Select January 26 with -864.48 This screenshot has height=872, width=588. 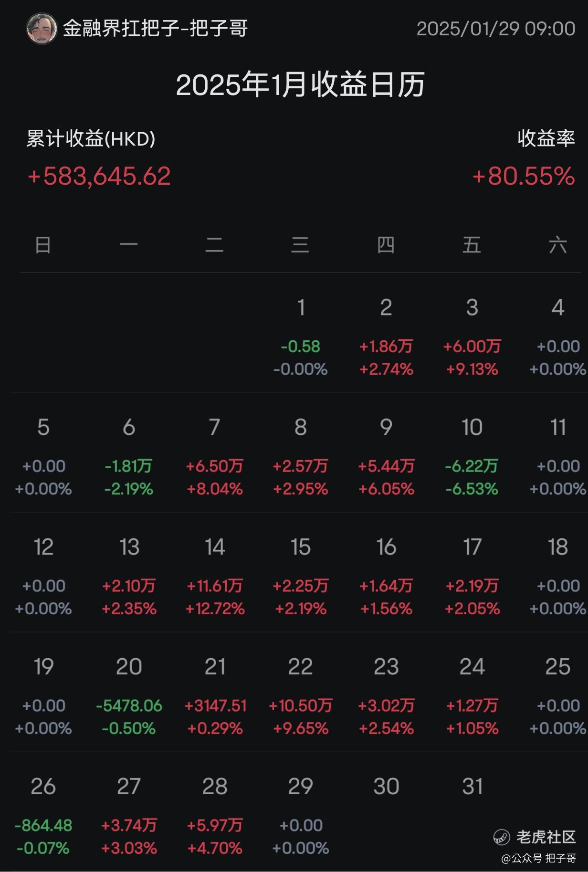(x=43, y=816)
